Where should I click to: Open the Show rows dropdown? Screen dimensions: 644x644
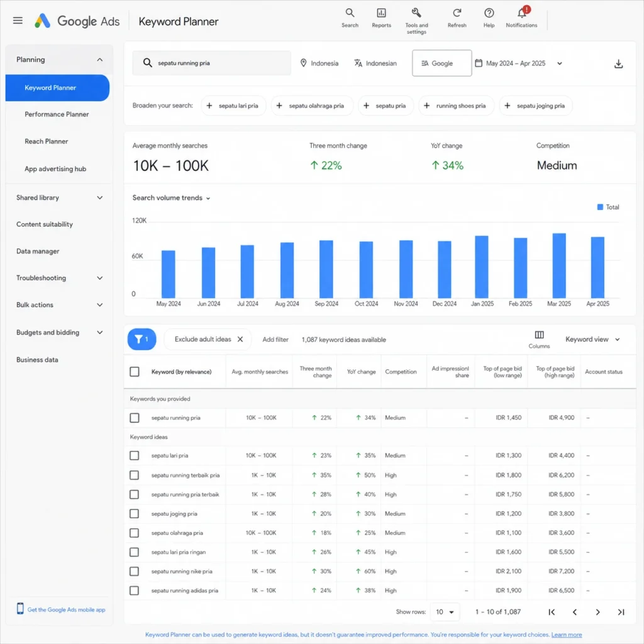(x=445, y=612)
